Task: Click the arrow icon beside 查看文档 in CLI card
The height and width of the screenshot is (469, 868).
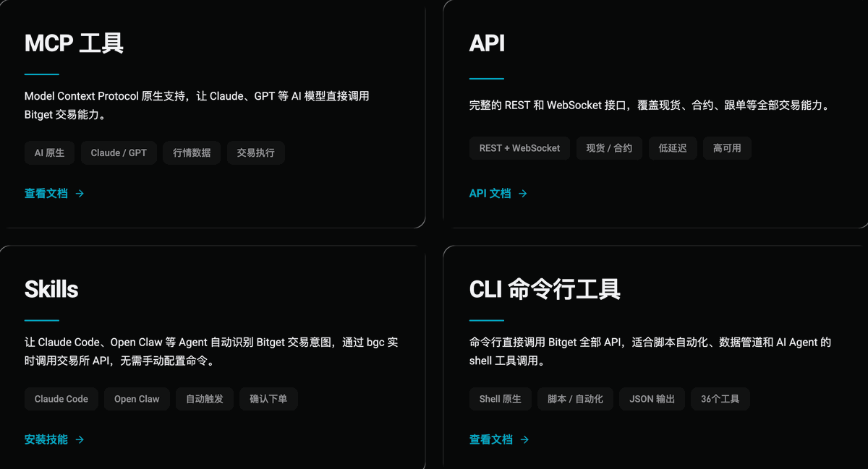Action: (524, 439)
